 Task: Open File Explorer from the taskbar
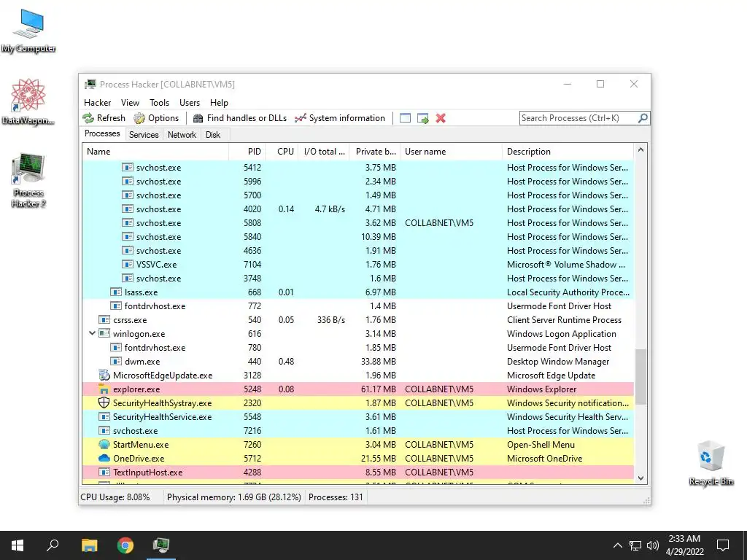[x=89, y=545]
